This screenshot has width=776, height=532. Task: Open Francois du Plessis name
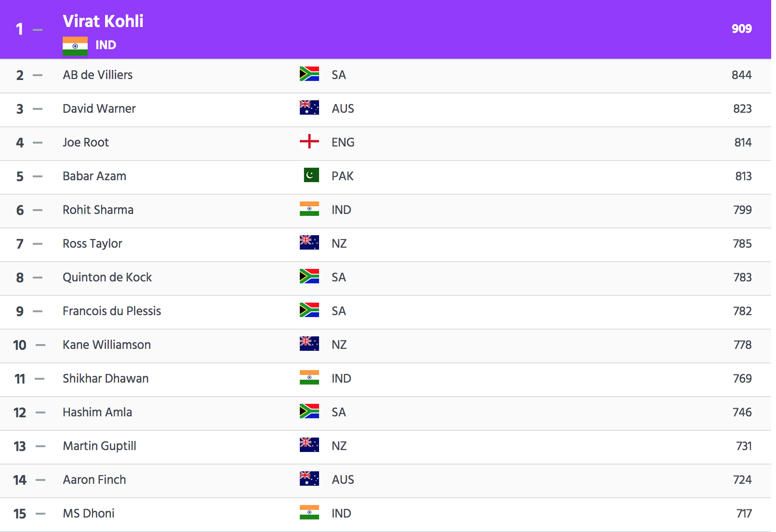point(112,311)
